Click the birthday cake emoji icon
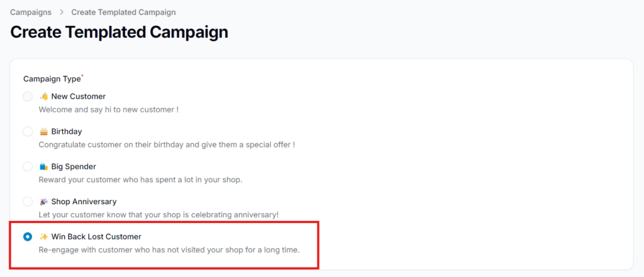The width and height of the screenshot is (644, 277). 43,132
